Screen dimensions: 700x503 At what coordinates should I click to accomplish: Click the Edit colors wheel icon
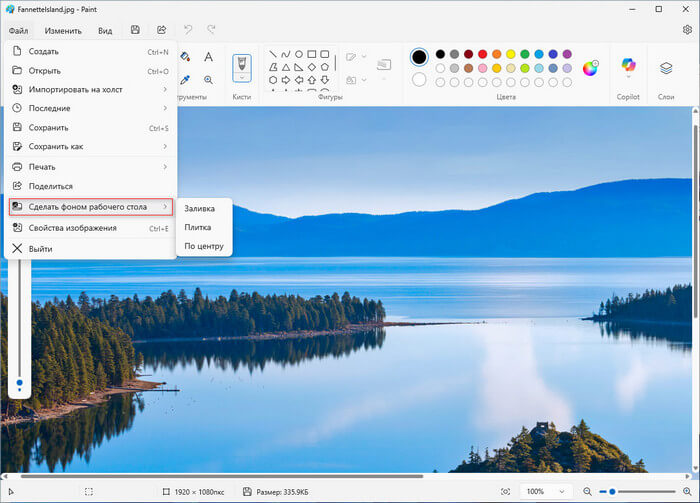coord(590,68)
